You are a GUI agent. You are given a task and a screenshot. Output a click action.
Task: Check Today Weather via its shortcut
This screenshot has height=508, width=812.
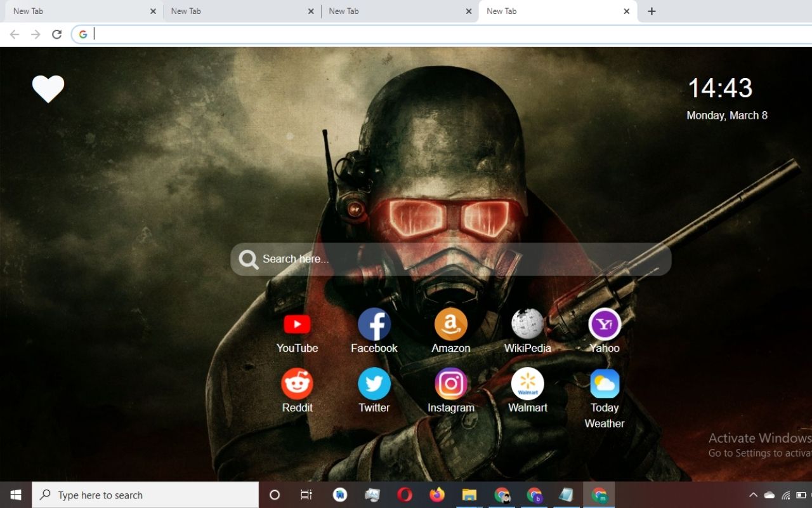604,384
